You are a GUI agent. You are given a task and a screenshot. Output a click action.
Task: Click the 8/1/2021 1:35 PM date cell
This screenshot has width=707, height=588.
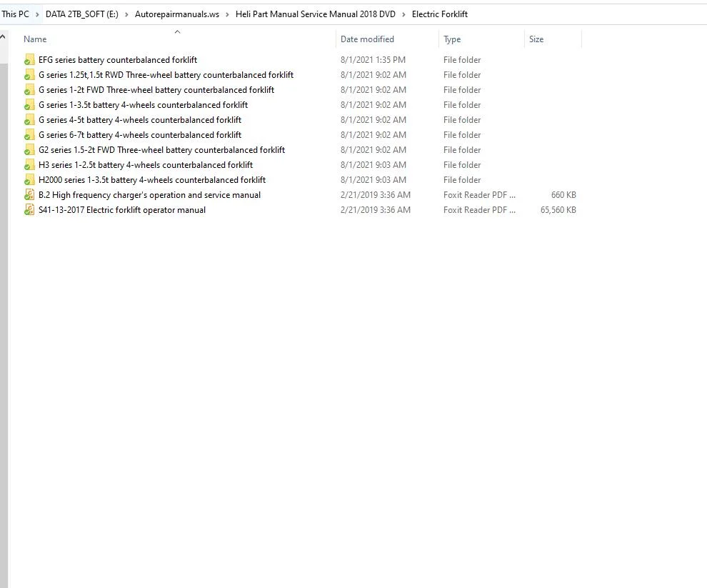(x=373, y=59)
